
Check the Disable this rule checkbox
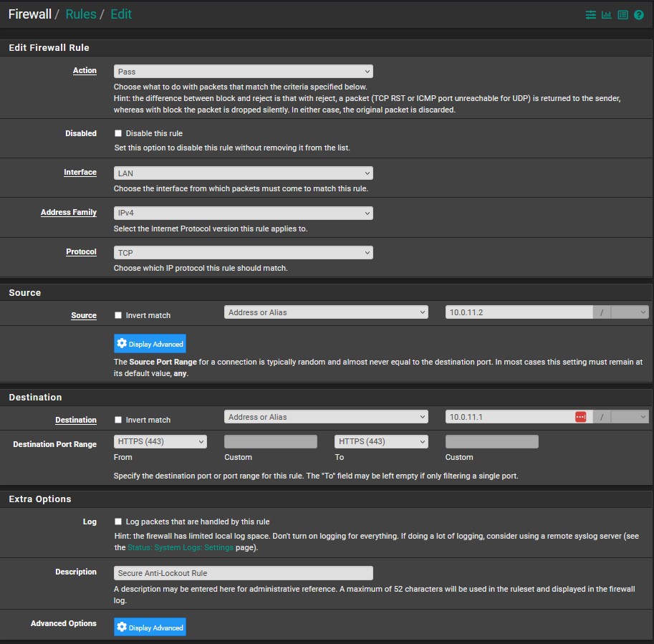(120, 133)
